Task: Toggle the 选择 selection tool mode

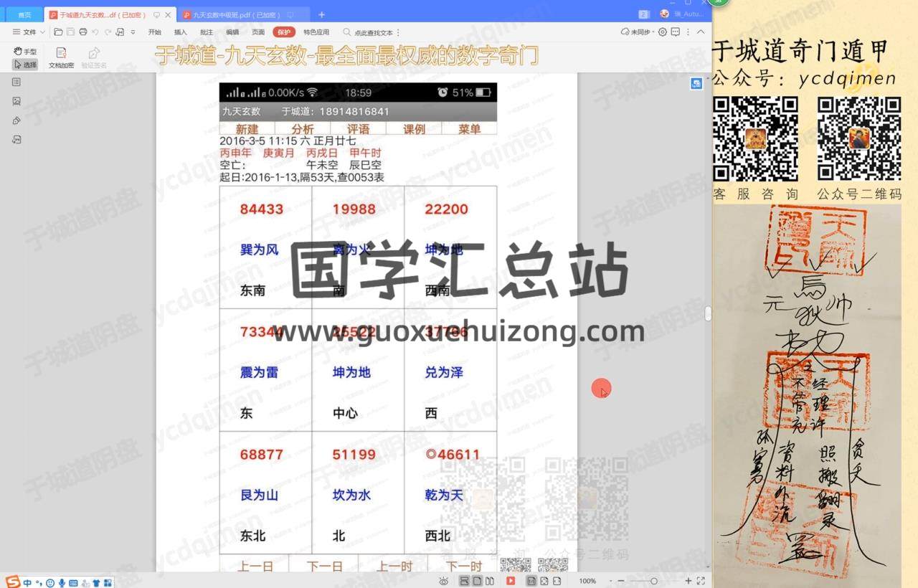Action: [25, 65]
